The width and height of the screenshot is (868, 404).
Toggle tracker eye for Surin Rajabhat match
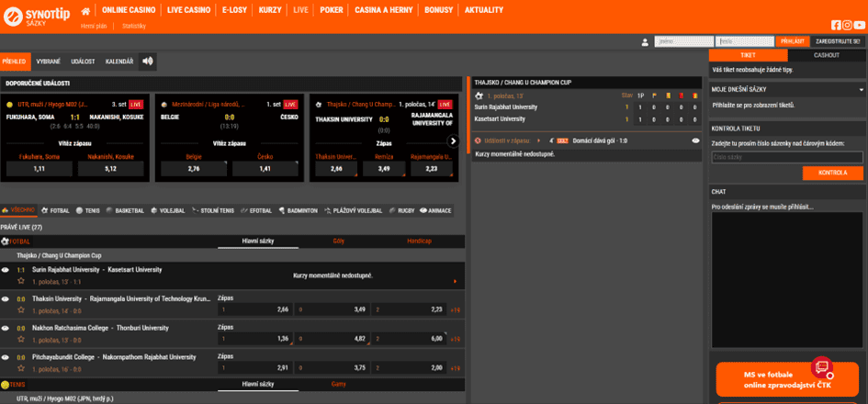[x=6, y=270]
